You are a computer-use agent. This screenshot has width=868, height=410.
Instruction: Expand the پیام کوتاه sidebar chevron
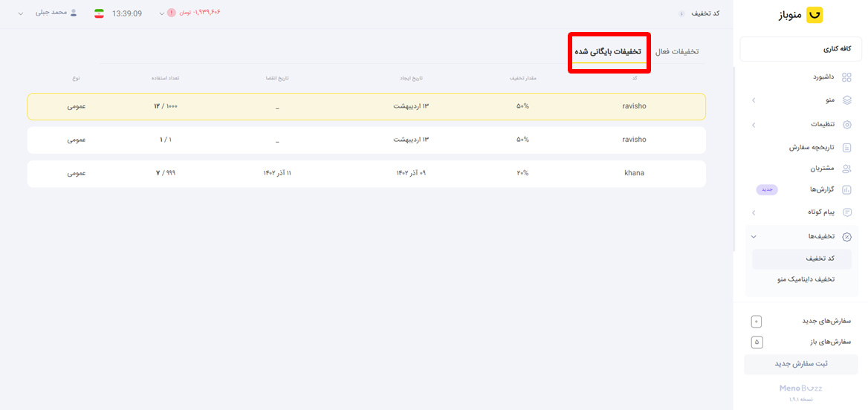(x=754, y=212)
